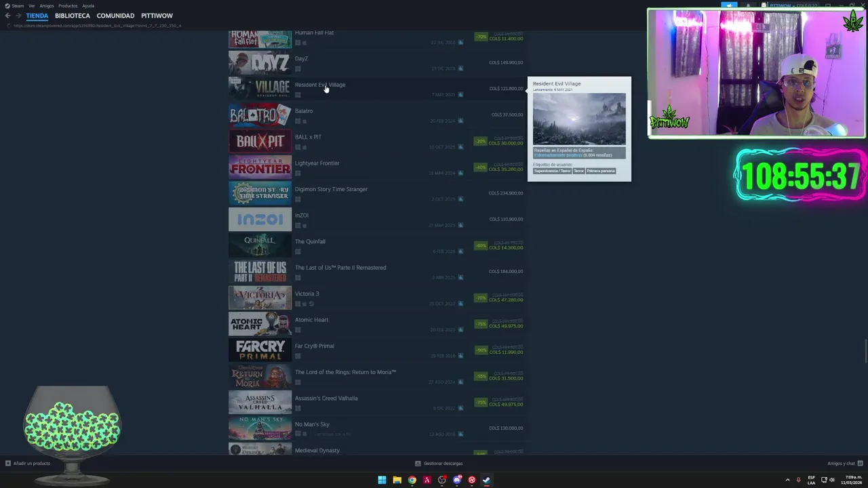Viewport: 868px width, 488px height.
Task: Open Gestionar descargas in the bottom bar
Action: tap(439, 464)
